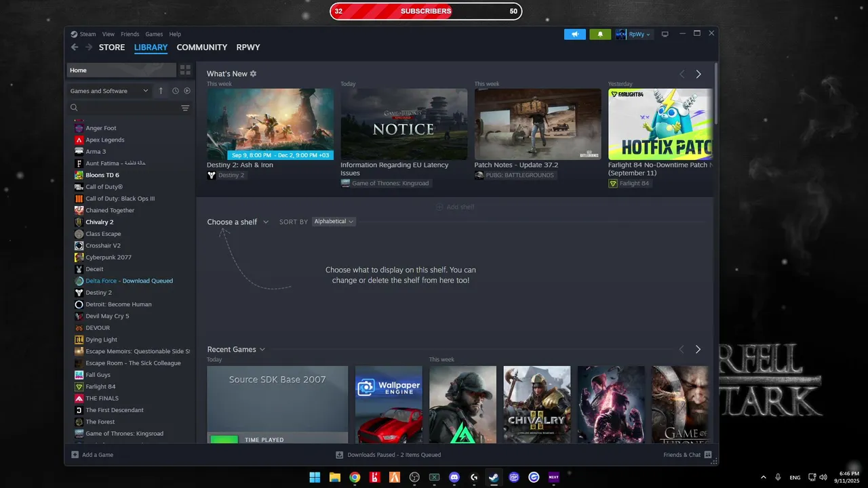
Task: Show previous What's New items
Action: click(682, 74)
